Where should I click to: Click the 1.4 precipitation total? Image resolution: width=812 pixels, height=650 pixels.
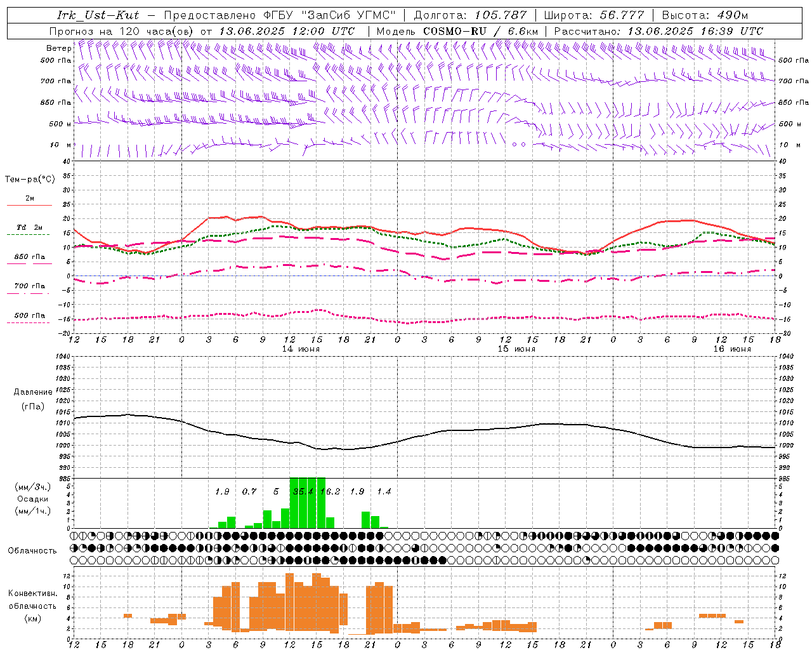tap(384, 492)
